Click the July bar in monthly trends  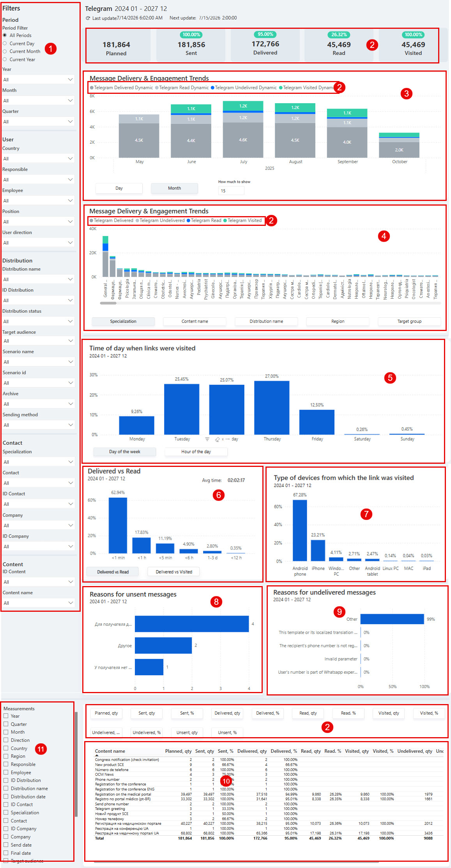click(x=243, y=129)
